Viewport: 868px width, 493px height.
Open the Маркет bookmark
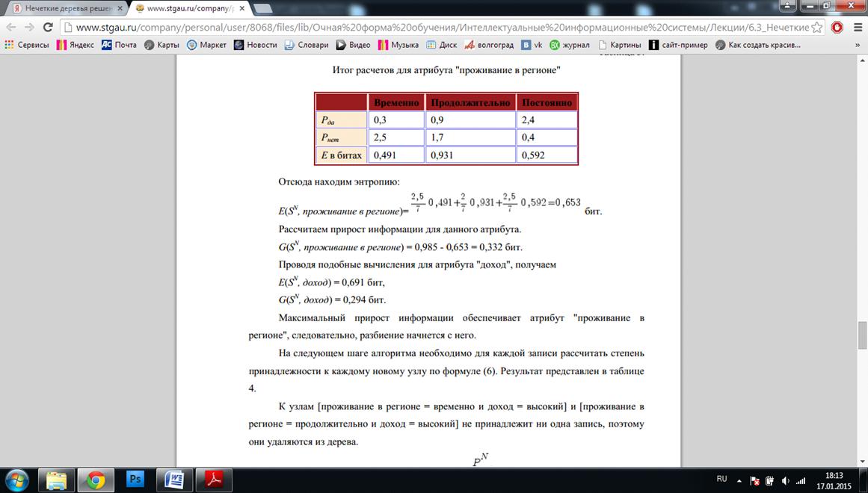click(206, 45)
